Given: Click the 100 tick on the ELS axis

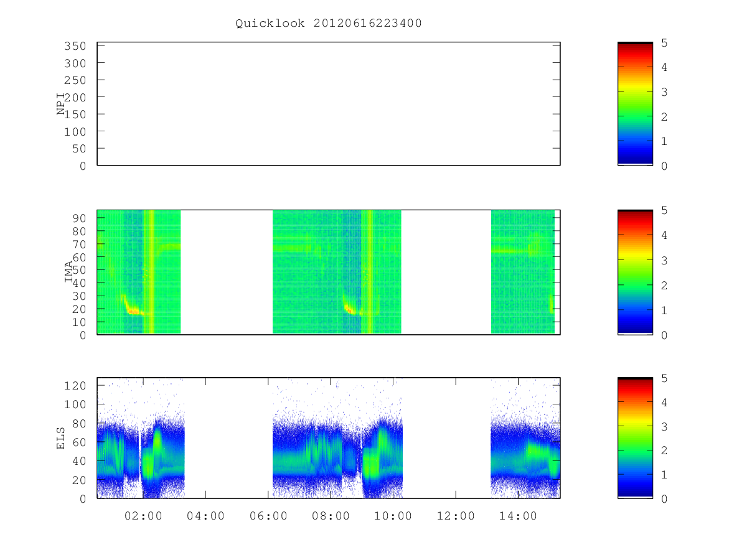Looking at the screenshot, I should 75,404.
